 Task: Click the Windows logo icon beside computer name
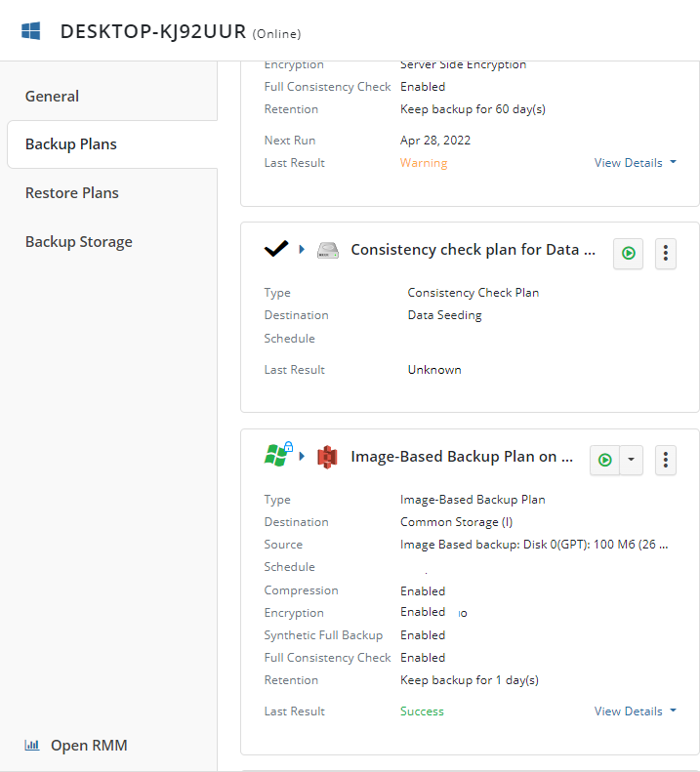tap(31, 31)
